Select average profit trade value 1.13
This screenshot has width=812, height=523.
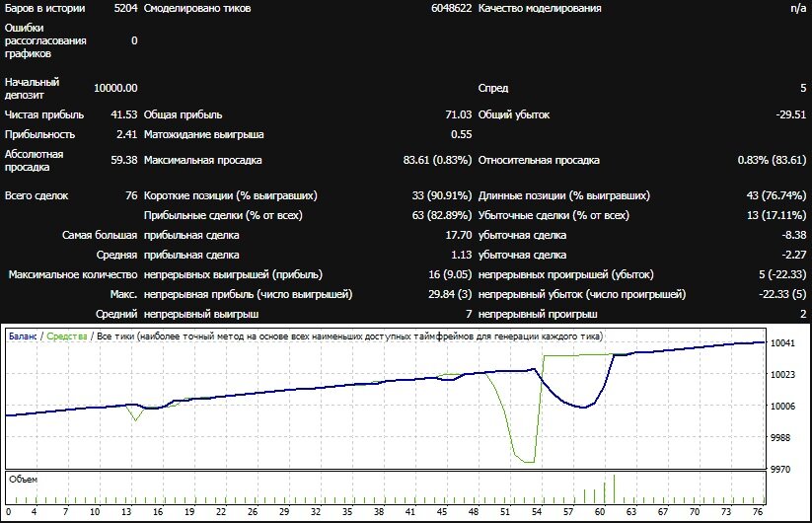[x=462, y=255]
